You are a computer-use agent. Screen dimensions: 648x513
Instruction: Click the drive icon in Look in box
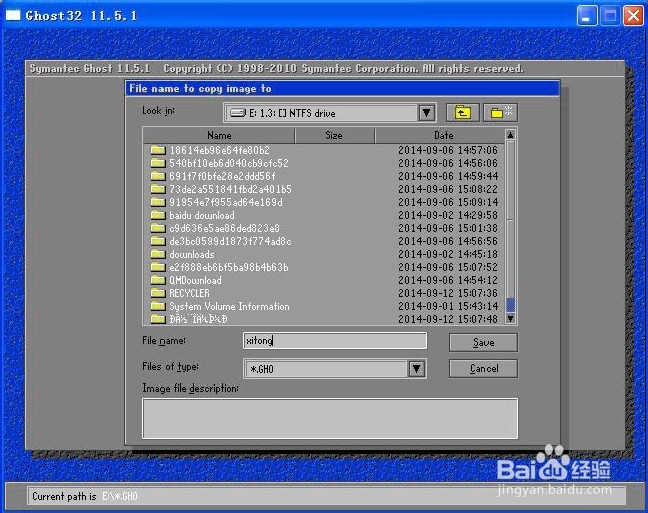coord(238,112)
